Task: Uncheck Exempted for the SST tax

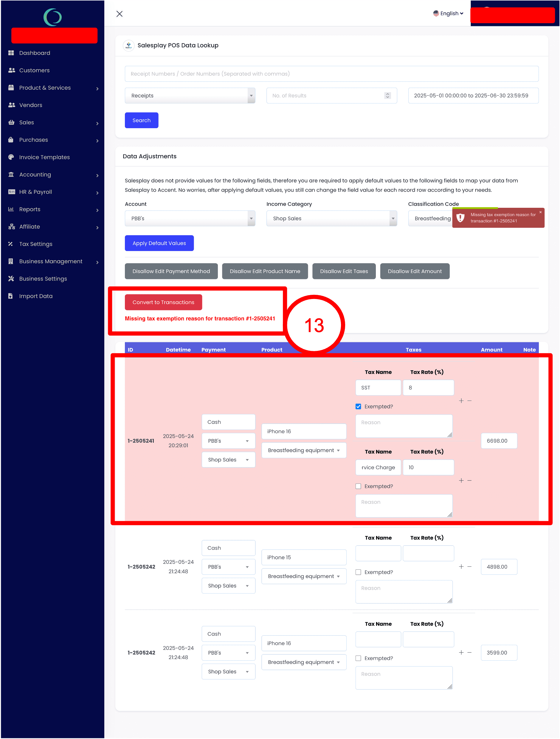Action: pyautogui.click(x=358, y=406)
